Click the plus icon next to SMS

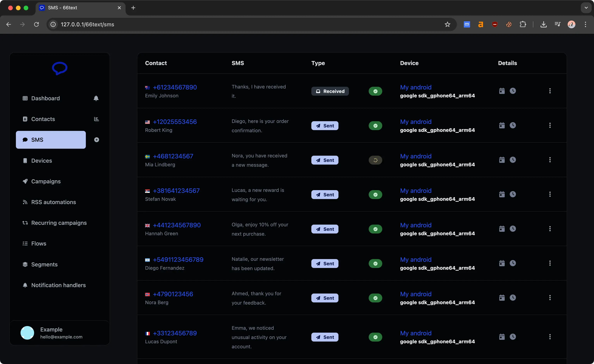click(96, 140)
